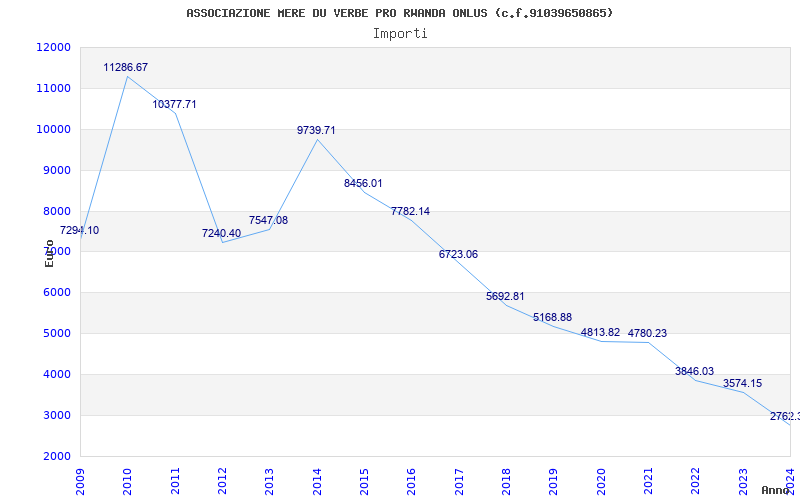Click the 7547.08 value label

click(268, 220)
